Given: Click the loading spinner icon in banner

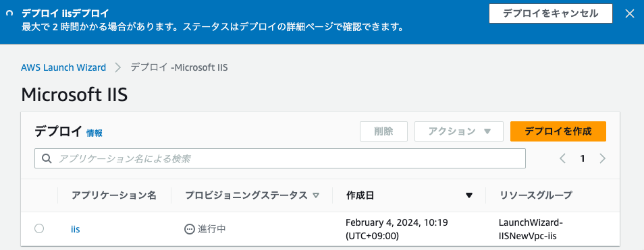Looking at the screenshot, I should 9,13.
